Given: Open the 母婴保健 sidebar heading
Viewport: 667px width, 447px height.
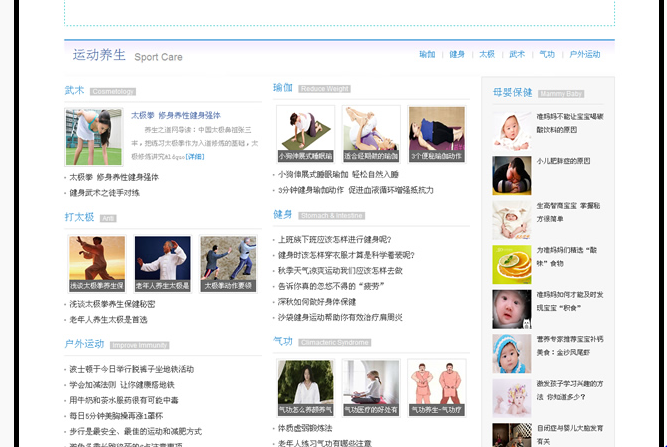Looking at the screenshot, I should (x=513, y=93).
